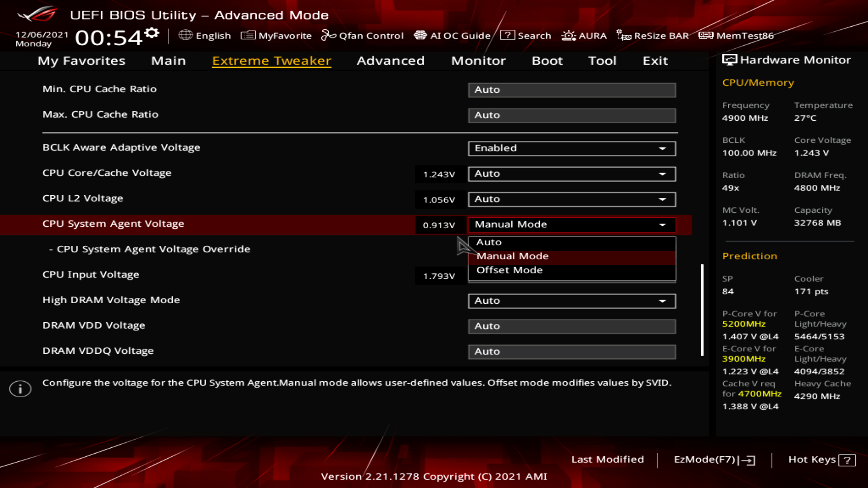
Task: Click EzMode(F7) button
Action: point(714,460)
